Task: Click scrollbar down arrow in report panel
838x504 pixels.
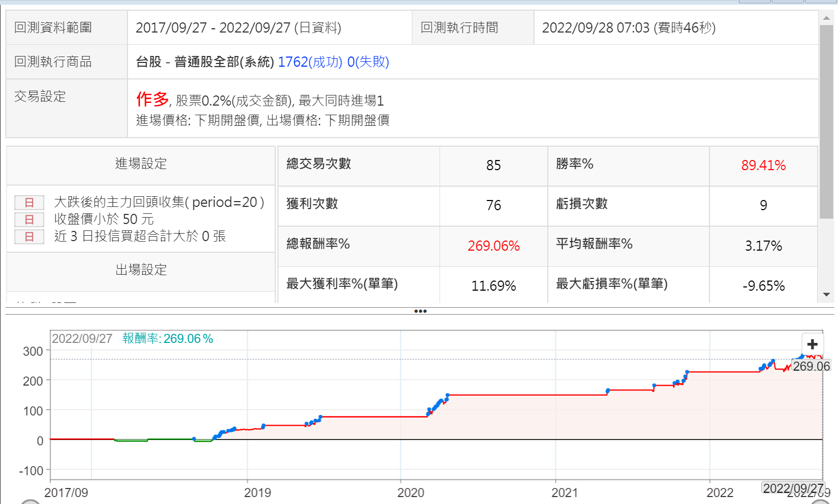Action: pos(826,294)
